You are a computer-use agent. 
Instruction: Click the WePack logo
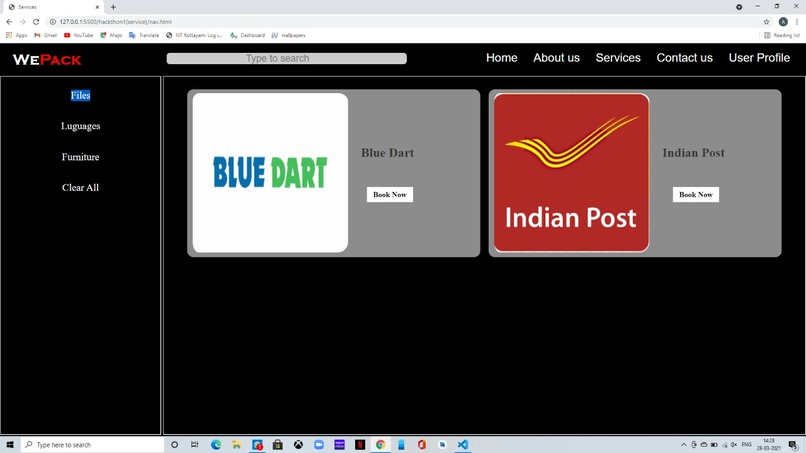tap(47, 60)
